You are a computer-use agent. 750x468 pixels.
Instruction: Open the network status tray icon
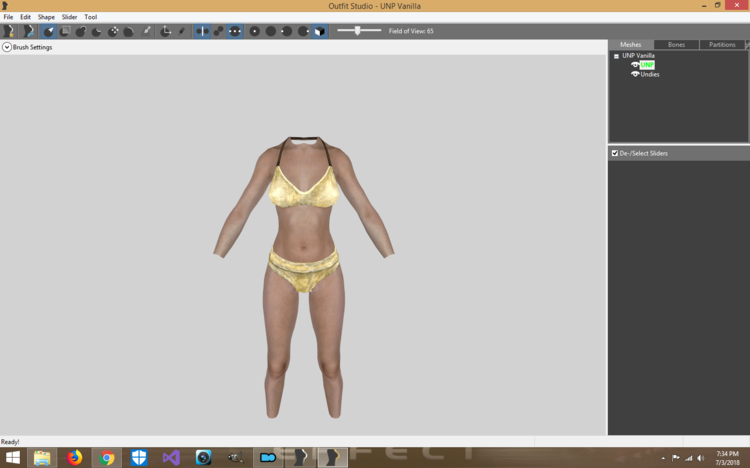[x=688, y=458]
